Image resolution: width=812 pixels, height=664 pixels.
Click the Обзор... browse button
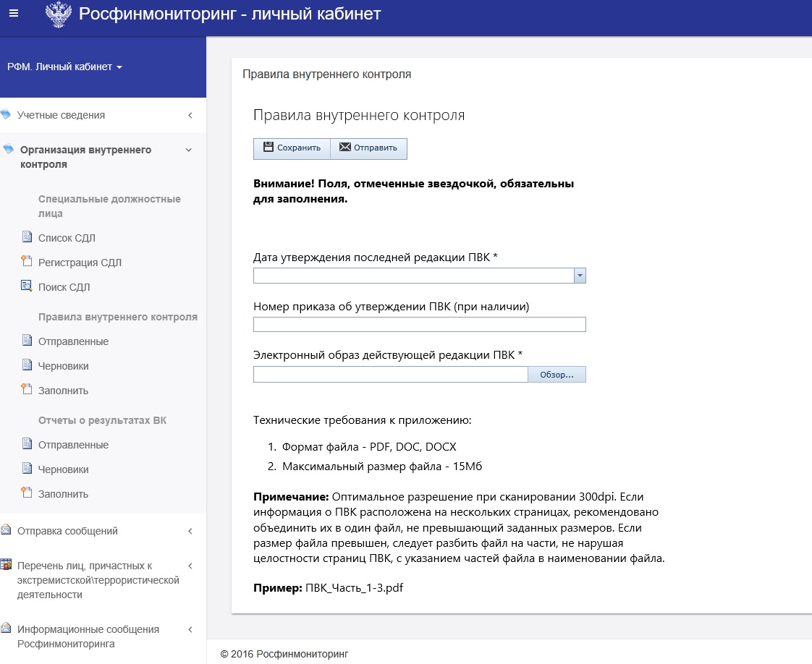(x=557, y=375)
